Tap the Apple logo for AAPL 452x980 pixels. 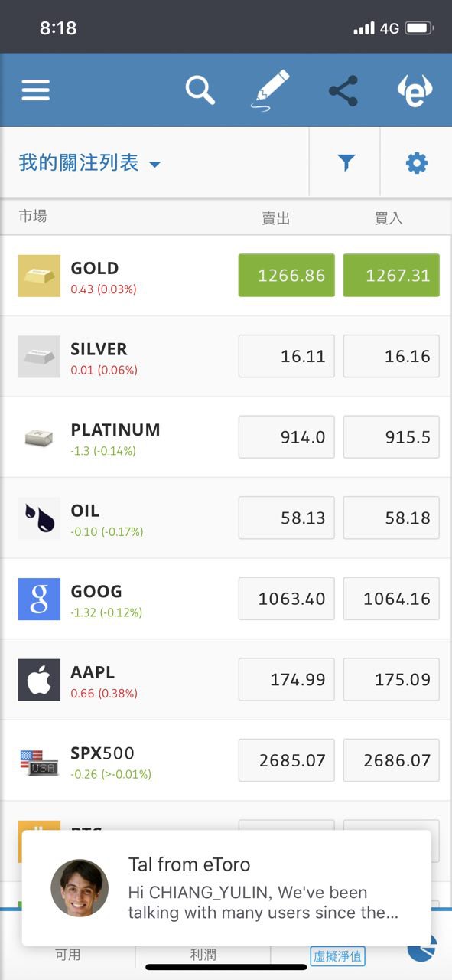tap(39, 680)
